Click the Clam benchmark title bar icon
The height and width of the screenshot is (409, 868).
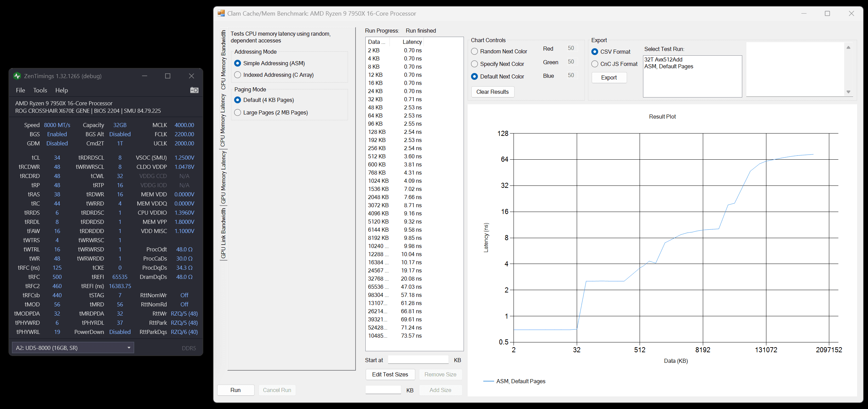click(221, 14)
